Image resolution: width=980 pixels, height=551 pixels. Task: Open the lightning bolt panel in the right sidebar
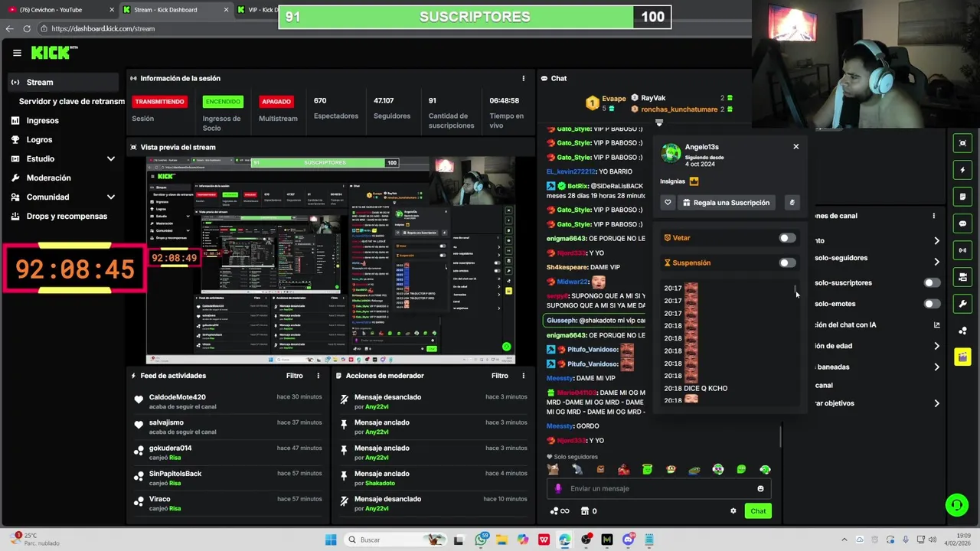[962, 170]
